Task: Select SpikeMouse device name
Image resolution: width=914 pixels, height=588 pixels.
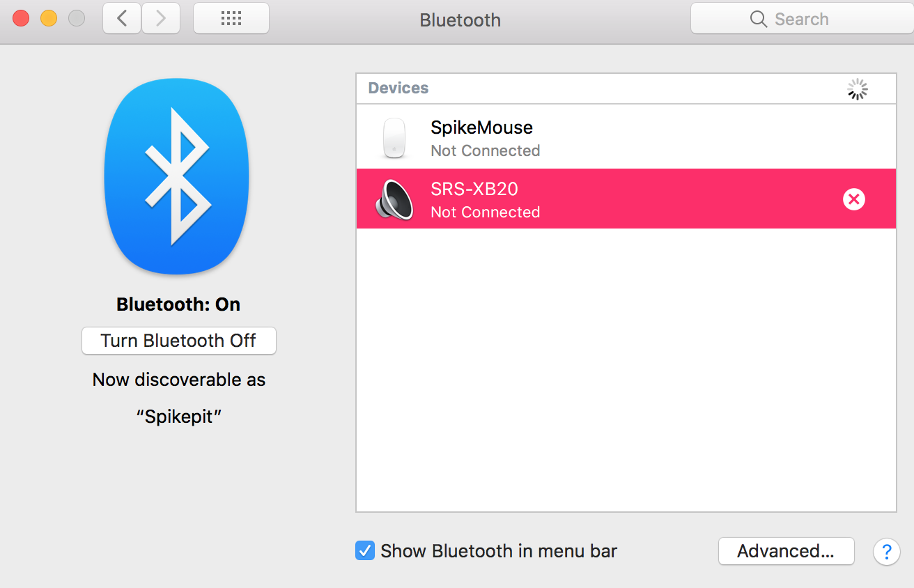Action: point(481,127)
